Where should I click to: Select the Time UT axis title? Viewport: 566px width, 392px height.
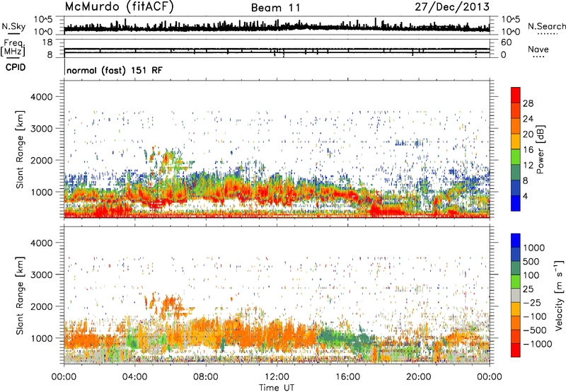pos(277,388)
